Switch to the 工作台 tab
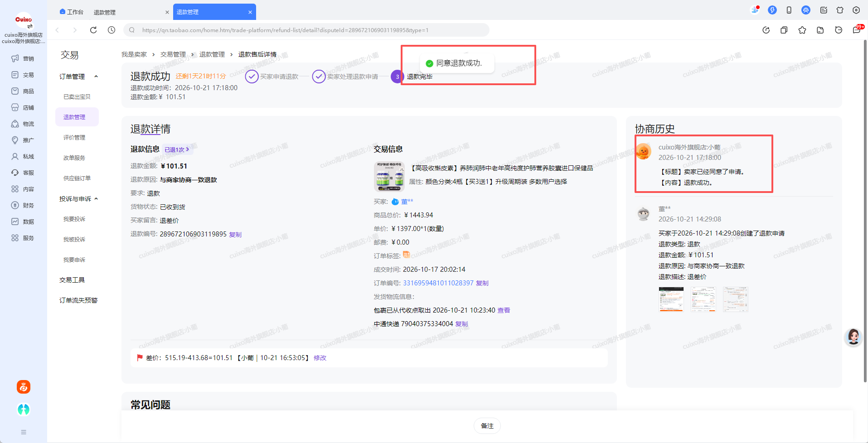This screenshot has height=443, width=868. pos(72,12)
